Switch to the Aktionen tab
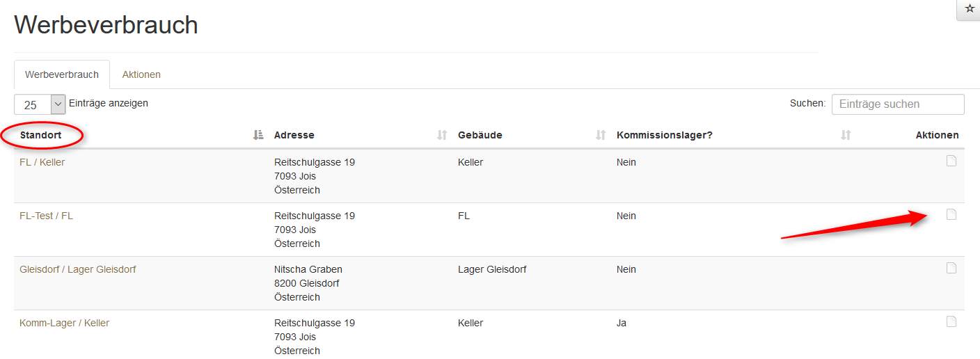This screenshot has height=359, width=980. click(141, 74)
